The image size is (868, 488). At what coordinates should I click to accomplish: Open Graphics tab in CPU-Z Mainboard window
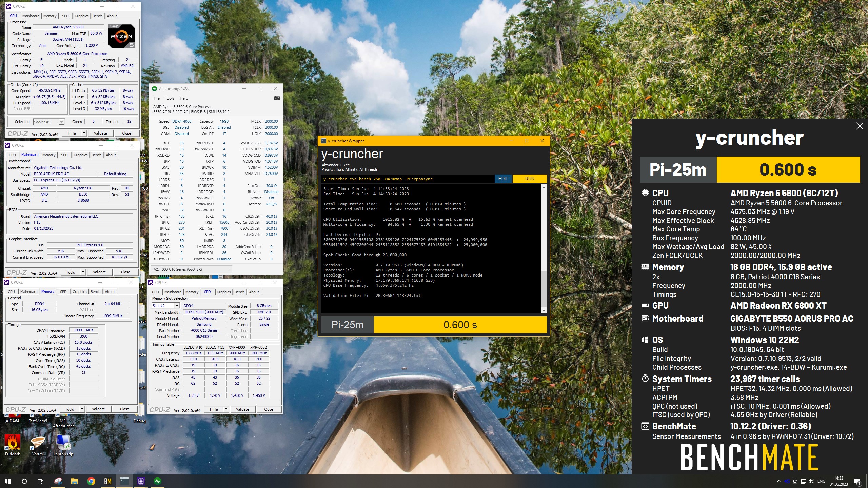click(x=81, y=155)
